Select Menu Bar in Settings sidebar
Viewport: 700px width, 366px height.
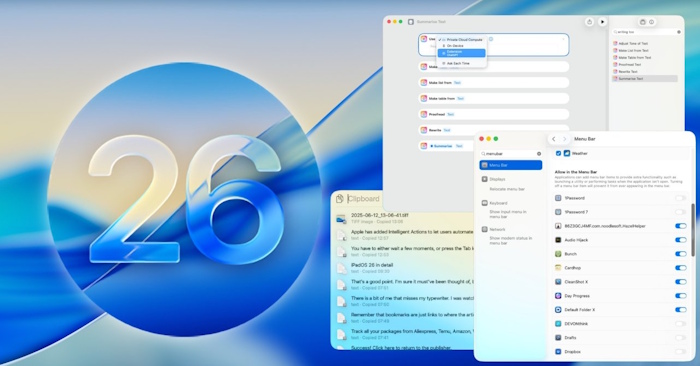pyautogui.click(x=511, y=165)
